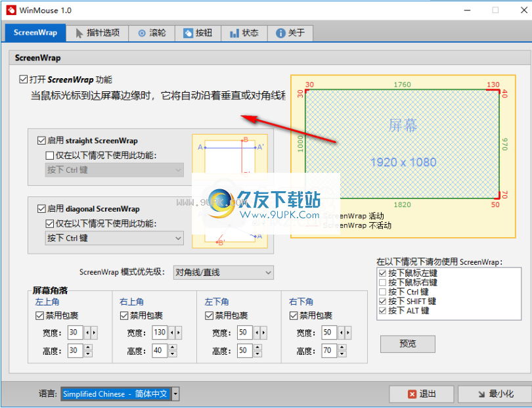Toggle 按下鼠标右键 in the exclusion list
This screenshot has width=532, height=408.
[x=383, y=283]
